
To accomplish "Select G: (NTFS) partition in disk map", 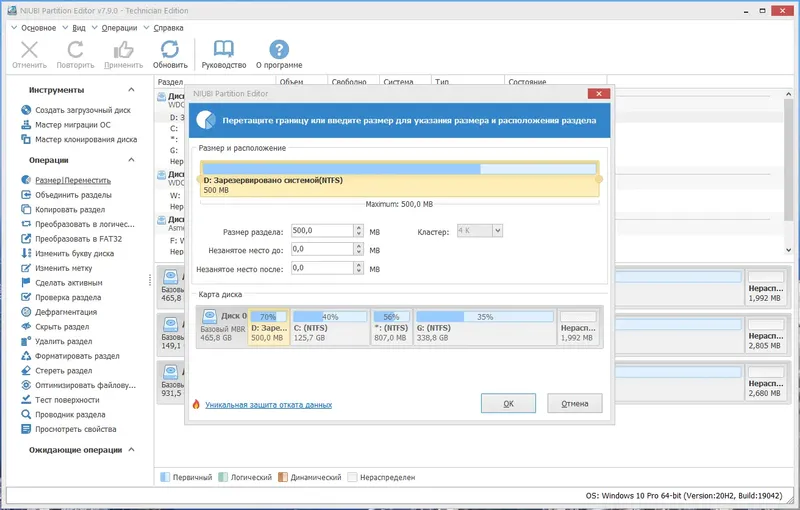I will tap(485, 327).
